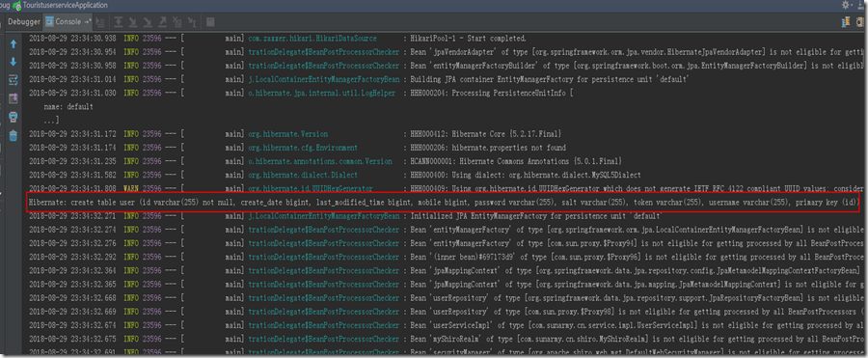Click the Bean 'entityManagerFactoryBuilder' log message
The width and height of the screenshot is (868, 358).
point(636,66)
